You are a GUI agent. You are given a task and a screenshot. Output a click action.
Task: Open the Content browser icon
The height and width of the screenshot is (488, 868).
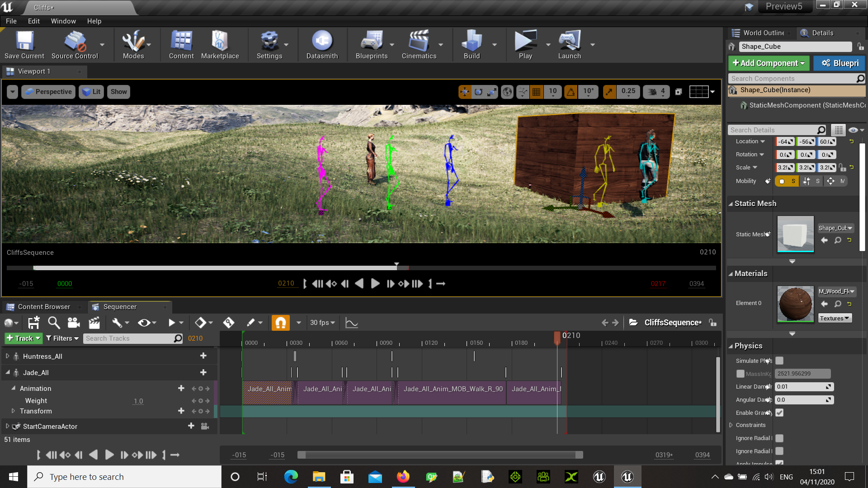pyautogui.click(x=181, y=45)
